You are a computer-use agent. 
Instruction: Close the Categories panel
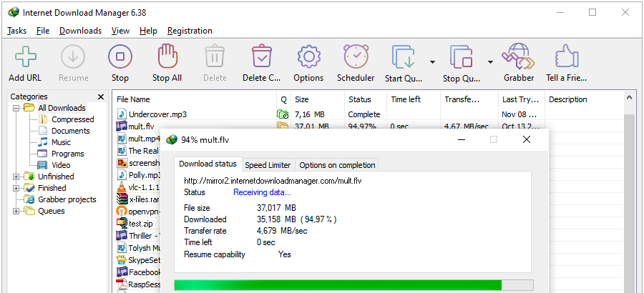click(x=101, y=97)
